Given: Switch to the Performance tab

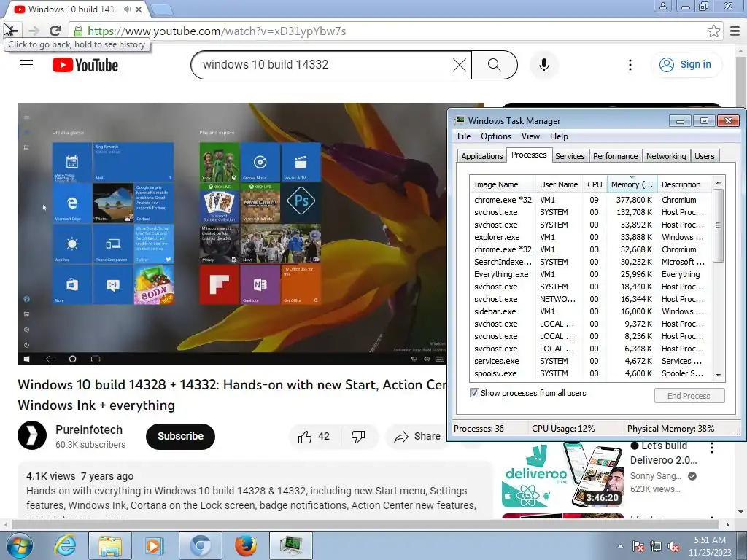Looking at the screenshot, I should point(615,156).
